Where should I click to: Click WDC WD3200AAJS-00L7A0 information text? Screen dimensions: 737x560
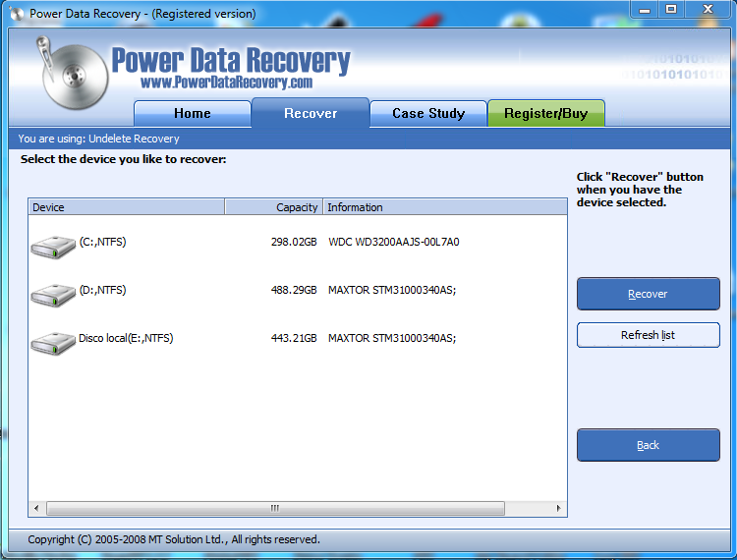point(394,242)
